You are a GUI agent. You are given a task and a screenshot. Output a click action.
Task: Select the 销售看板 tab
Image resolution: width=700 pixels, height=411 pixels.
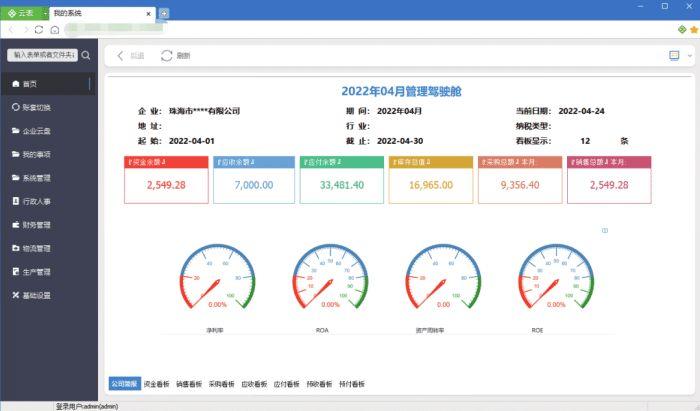click(x=189, y=384)
